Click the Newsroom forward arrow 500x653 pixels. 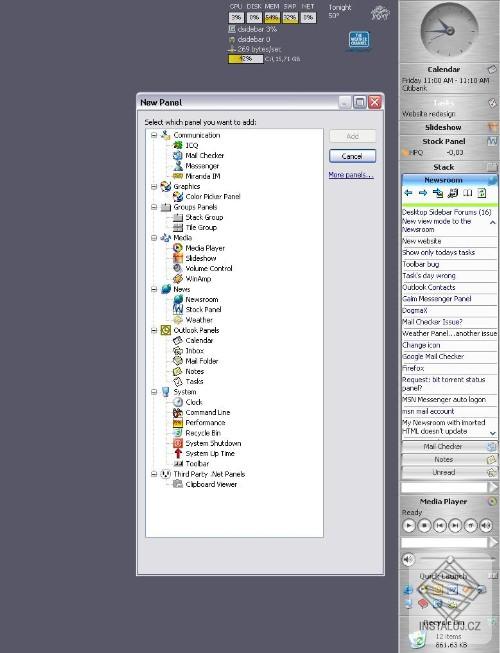coord(423,193)
